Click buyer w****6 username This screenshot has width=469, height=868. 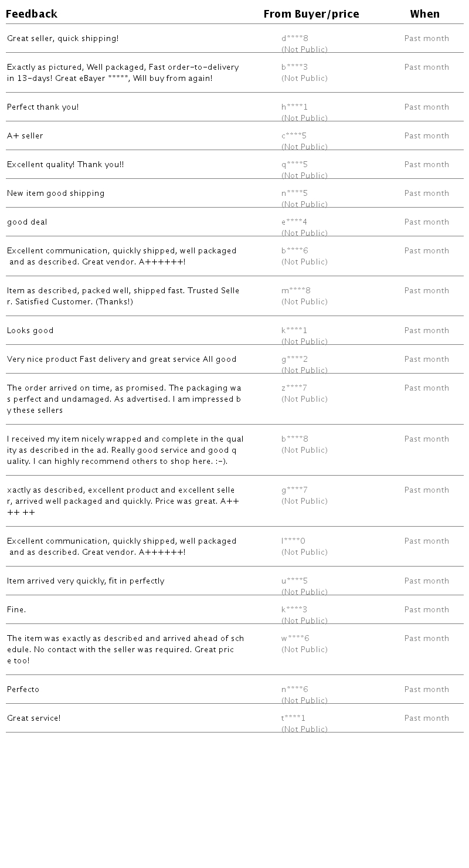(x=295, y=639)
